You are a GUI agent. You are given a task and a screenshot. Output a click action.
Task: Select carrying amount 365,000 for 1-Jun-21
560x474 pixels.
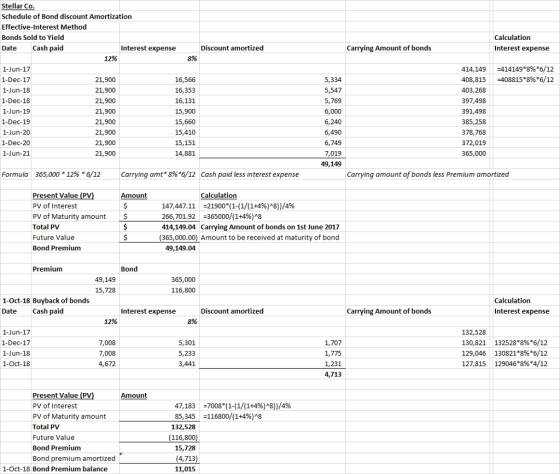474,154
